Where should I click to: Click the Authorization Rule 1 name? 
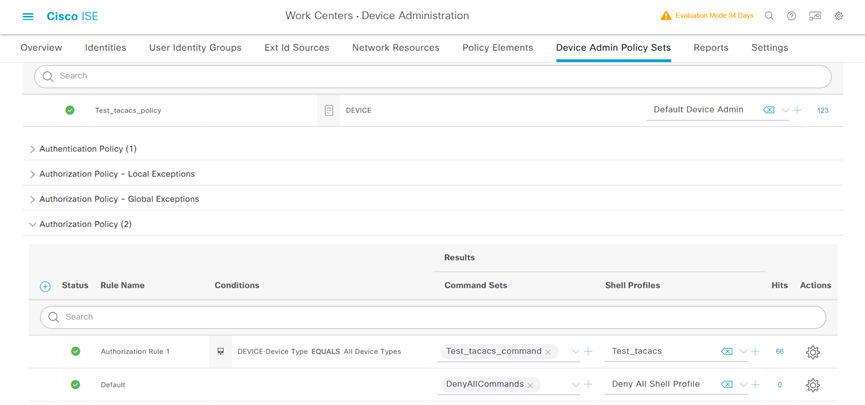click(x=135, y=351)
